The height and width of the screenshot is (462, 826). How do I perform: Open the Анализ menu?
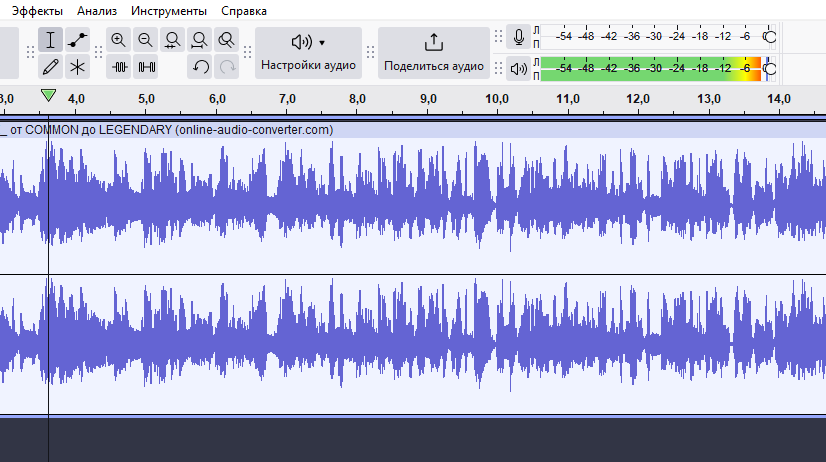tap(97, 11)
